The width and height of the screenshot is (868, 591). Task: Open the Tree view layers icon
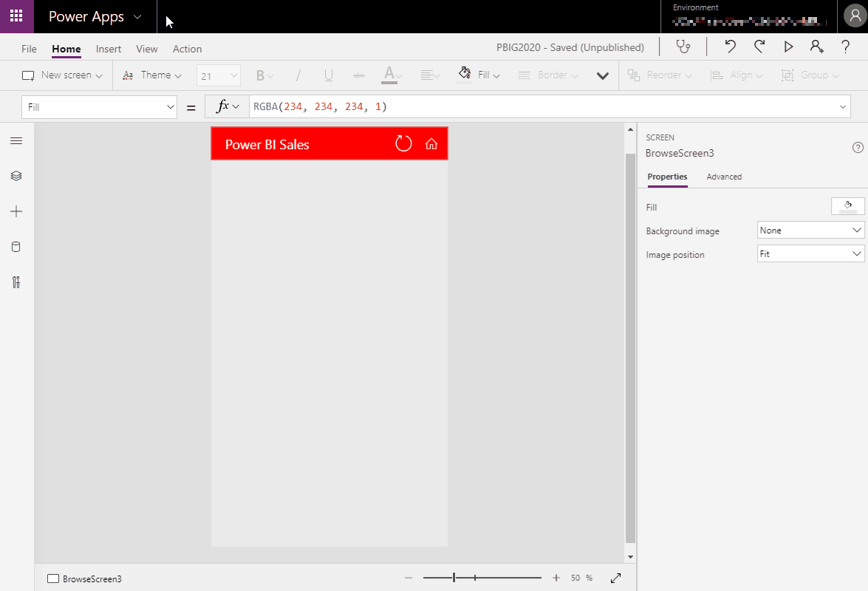point(16,176)
